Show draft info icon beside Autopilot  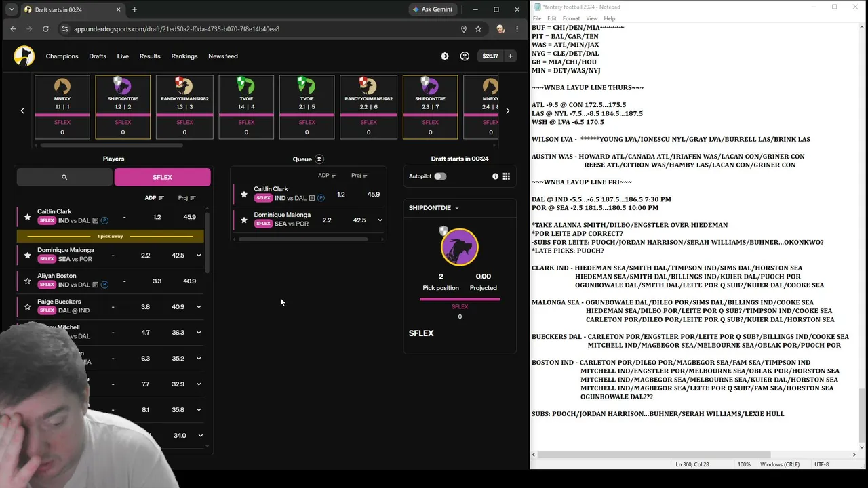(495, 176)
